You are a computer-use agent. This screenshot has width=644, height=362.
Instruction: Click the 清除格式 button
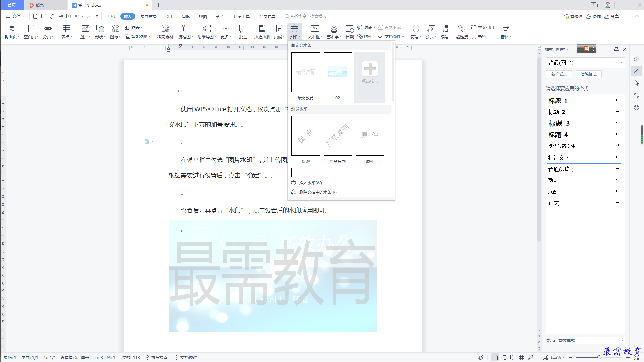point(589,74)
